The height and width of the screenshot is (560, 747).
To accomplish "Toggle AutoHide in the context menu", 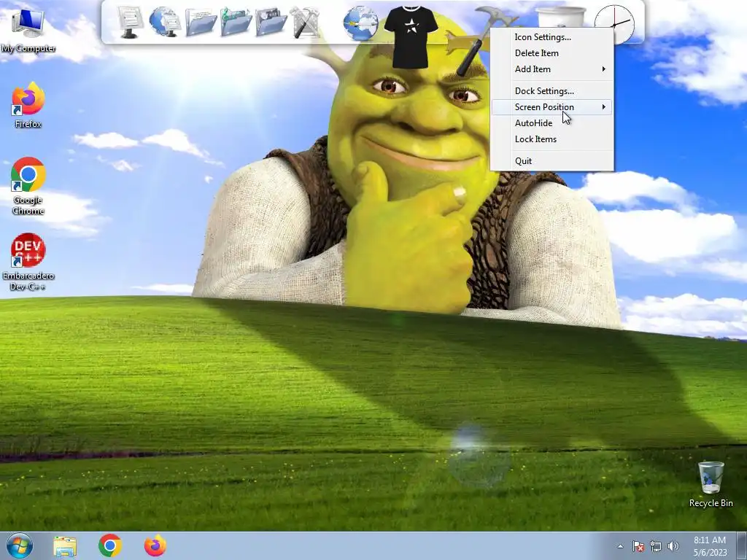I will pos(552,122).
